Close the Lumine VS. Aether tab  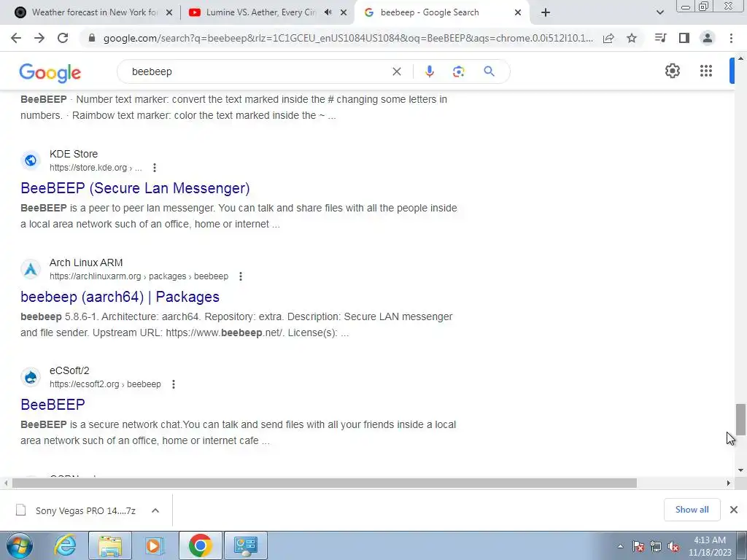click(344, 12)
